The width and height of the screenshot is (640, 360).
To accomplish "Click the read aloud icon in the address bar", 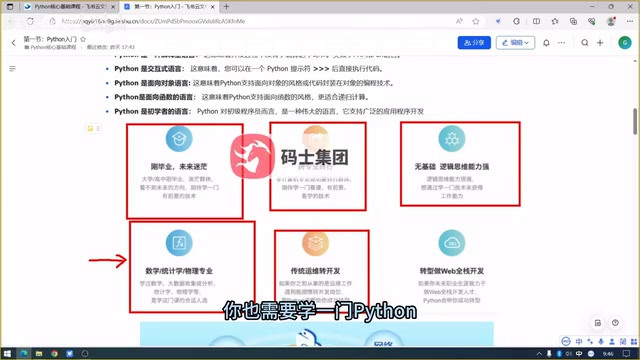I will pyautogui.click(x=459, y=21).
